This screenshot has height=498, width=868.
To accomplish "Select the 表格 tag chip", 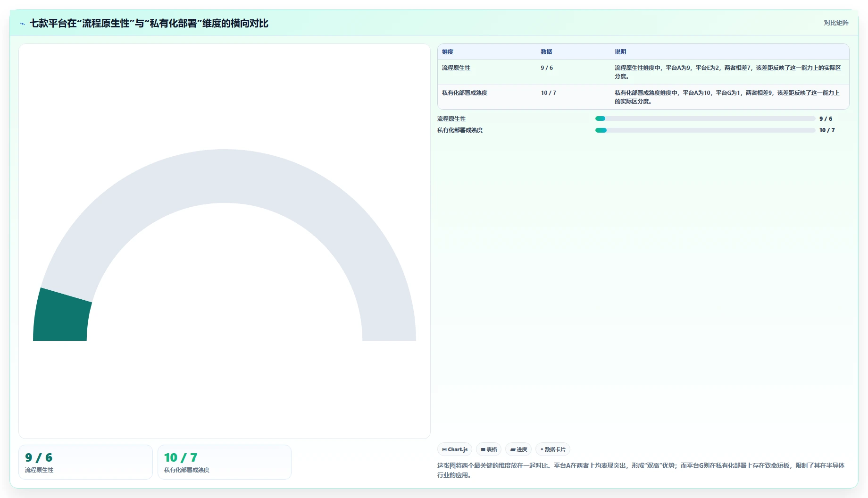I will tap(489, 449).
